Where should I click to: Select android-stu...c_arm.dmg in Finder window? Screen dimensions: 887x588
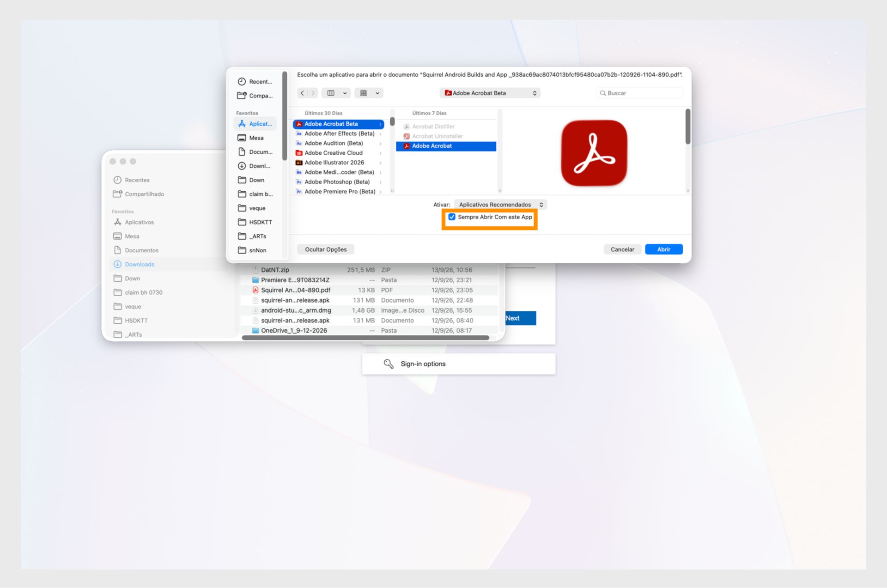click(x=369, y=310)
